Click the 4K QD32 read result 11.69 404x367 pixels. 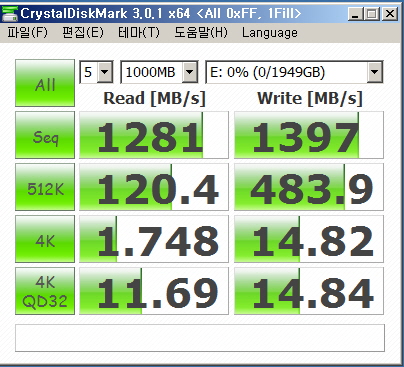pos(154,291)
